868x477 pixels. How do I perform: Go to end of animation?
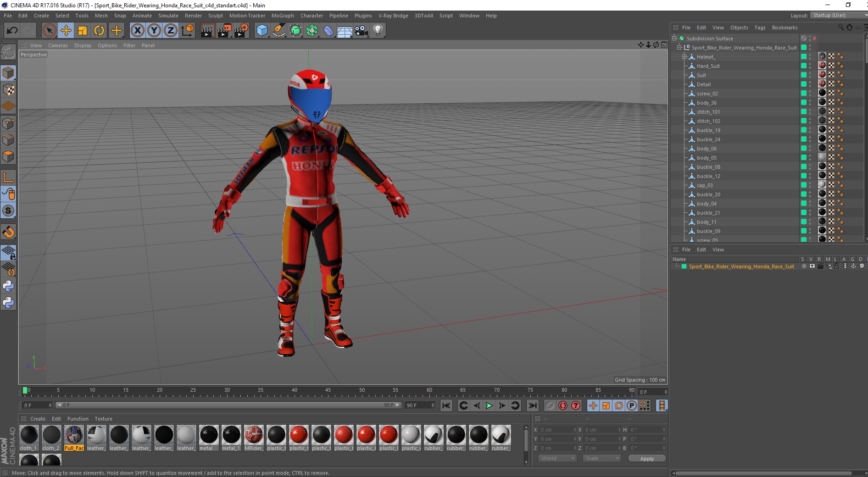point(532,405)
